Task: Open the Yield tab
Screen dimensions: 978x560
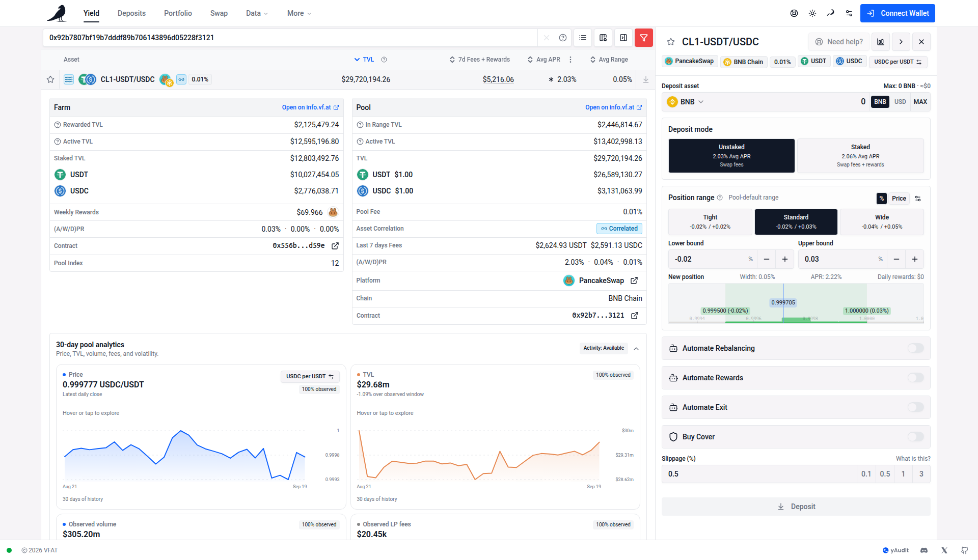Action: pyautogui.click(x=91, y=13)
